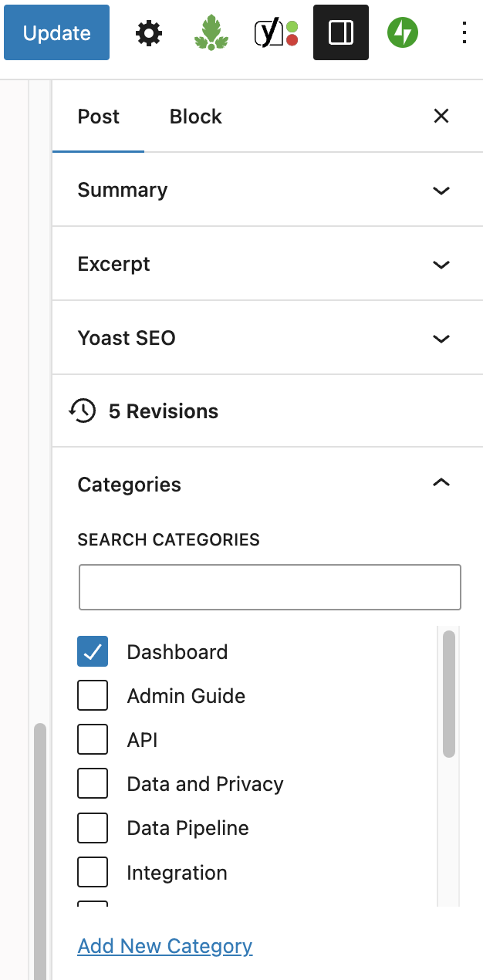Expand the Excerpt panel
The height and width of the screenshot is (980, 483).
441,265
